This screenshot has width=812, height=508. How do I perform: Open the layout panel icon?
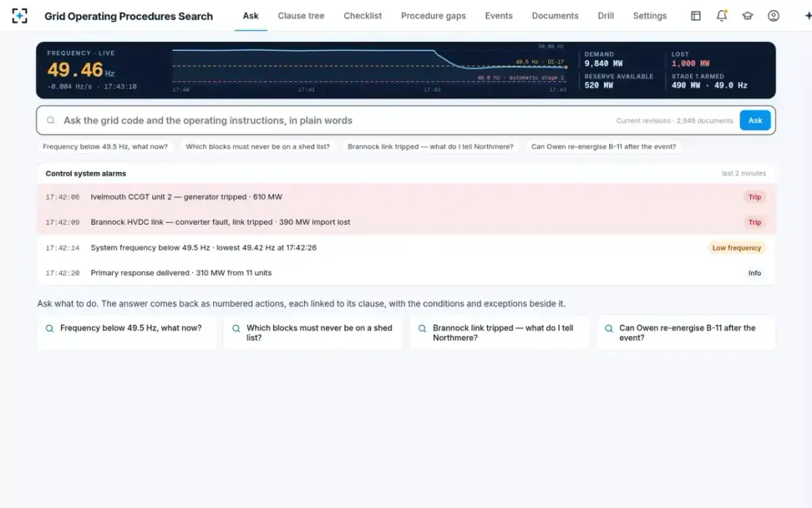(x=696, y=16)
